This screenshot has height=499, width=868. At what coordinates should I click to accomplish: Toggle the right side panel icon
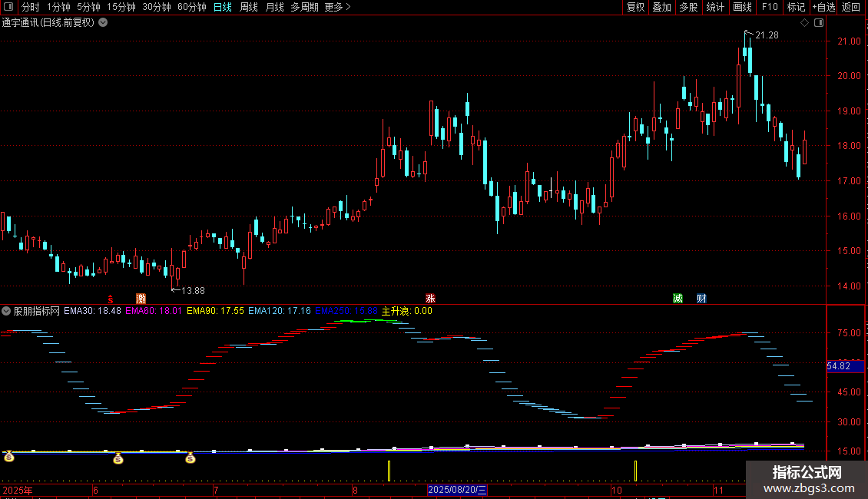click(x=819, y=23)
